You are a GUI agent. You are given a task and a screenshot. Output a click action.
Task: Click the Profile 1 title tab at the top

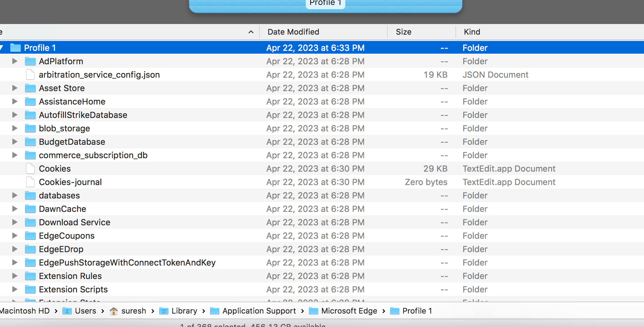pyautogui.click(x=325, y=3)
